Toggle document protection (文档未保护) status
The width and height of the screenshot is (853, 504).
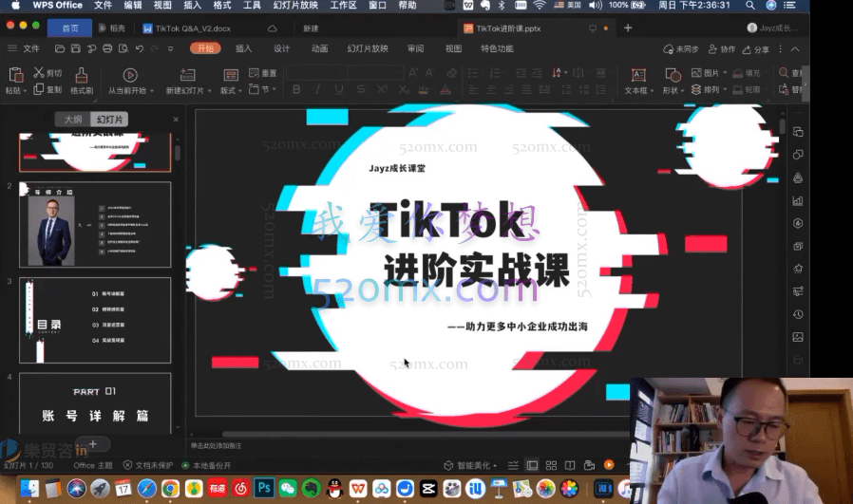coord(148,465)
